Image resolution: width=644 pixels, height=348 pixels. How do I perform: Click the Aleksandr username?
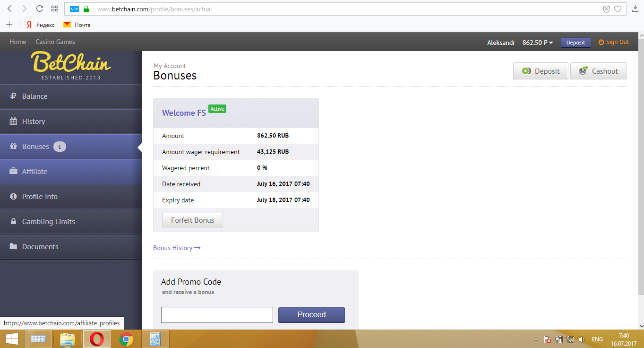(x=501, y=42)
